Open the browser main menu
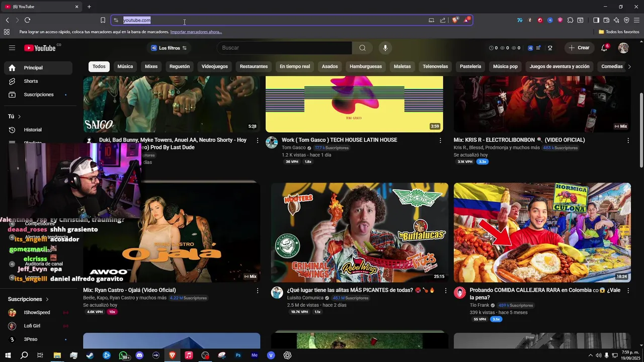This screenshot has width=644, height=362. [x=636, y=20]
